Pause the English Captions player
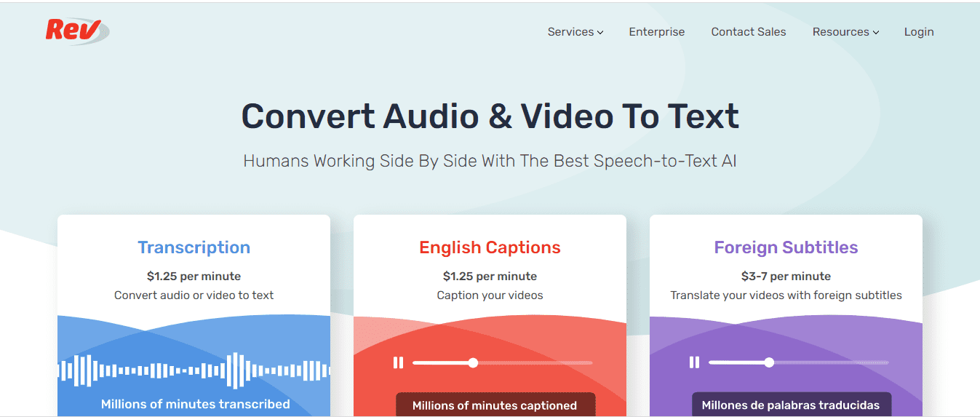Screen dimensions: 980x417 [398, 362]
